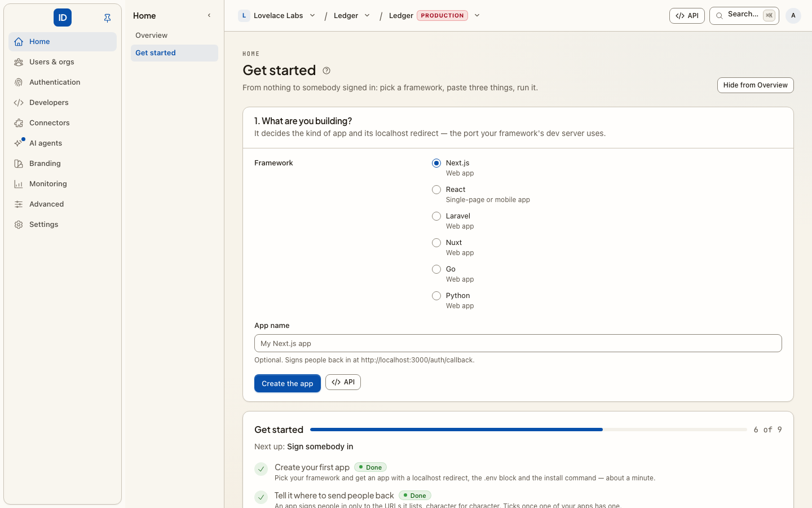This screenshot has width=812, height=508.
Task: Click the help icon beside Get started
Action: click(326, 71)
